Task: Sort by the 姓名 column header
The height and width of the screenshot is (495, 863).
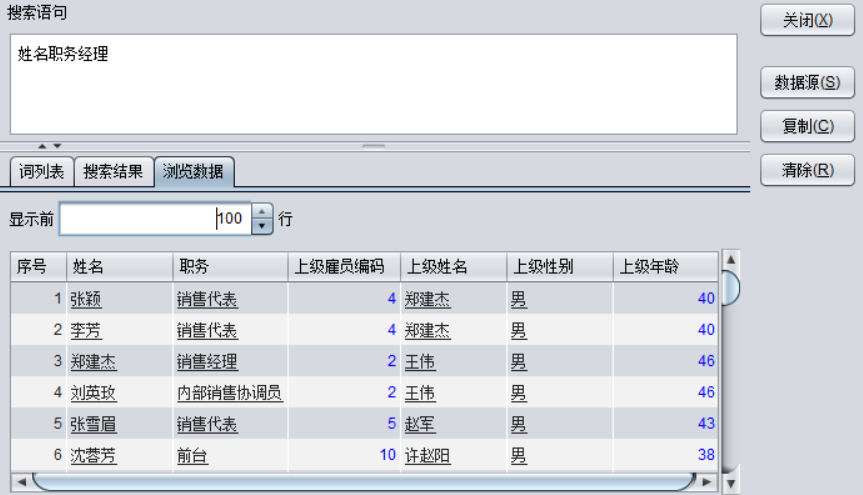Action: coord(118,267)
